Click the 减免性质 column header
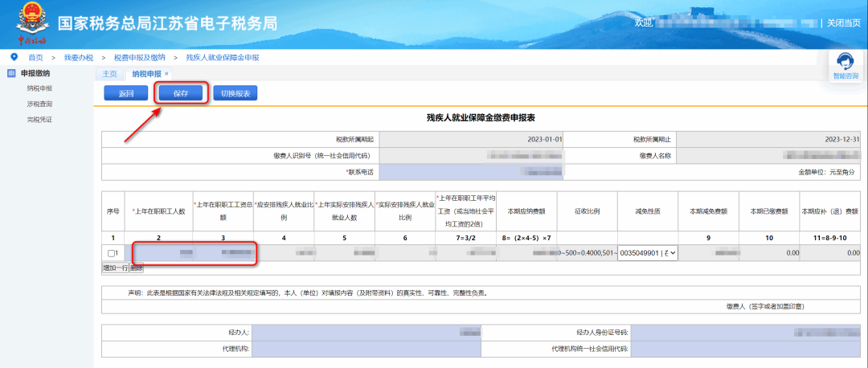This screenshot has width=868, height=368. pyautogui.click(x=648, y=211)
